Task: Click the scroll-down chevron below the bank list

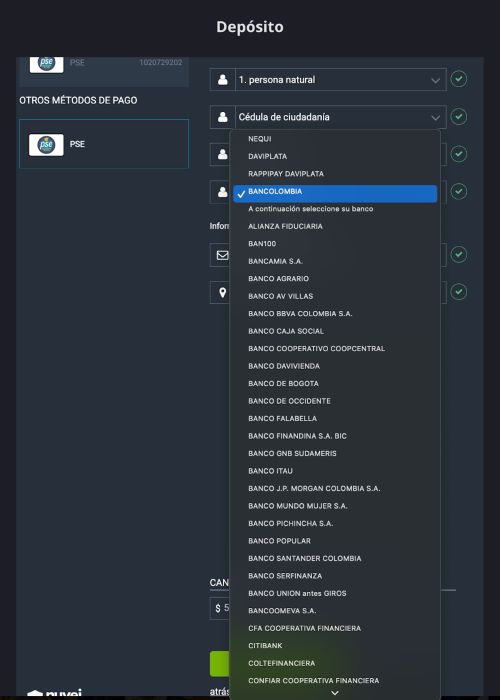Action: 335,693
